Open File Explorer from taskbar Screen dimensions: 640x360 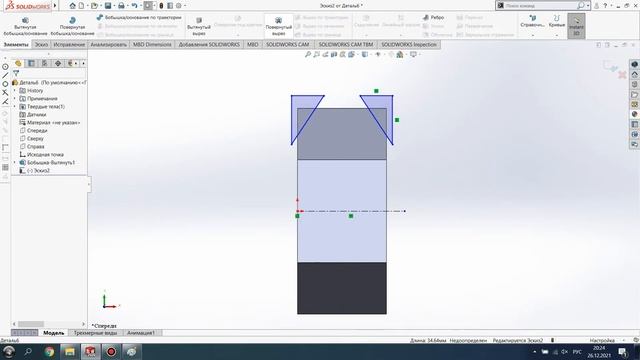[70, 351]
